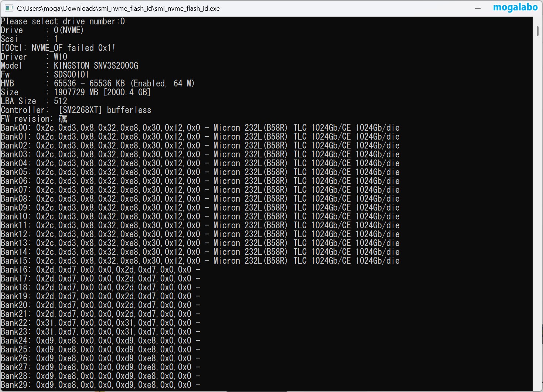Click the Bank16 row of flash IDs
The height and width of the screenshot is (392, 543).
tap(100, 270)
